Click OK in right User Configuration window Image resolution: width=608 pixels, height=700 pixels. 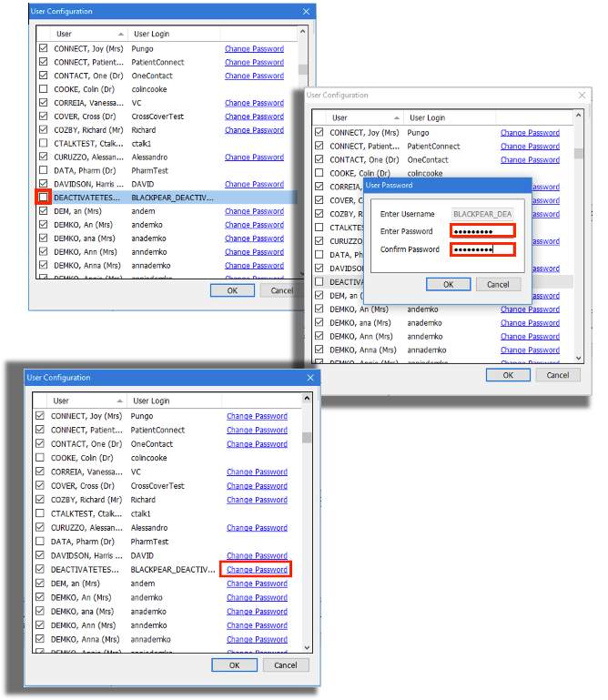point(508,375)
